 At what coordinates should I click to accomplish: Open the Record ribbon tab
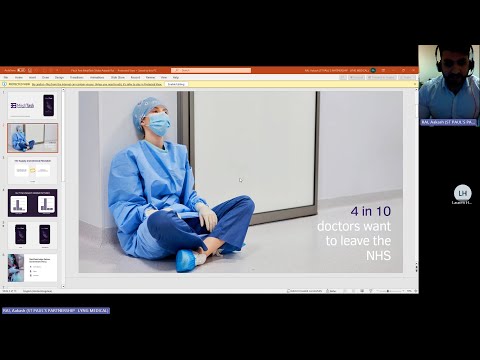(x=135, y=77)
